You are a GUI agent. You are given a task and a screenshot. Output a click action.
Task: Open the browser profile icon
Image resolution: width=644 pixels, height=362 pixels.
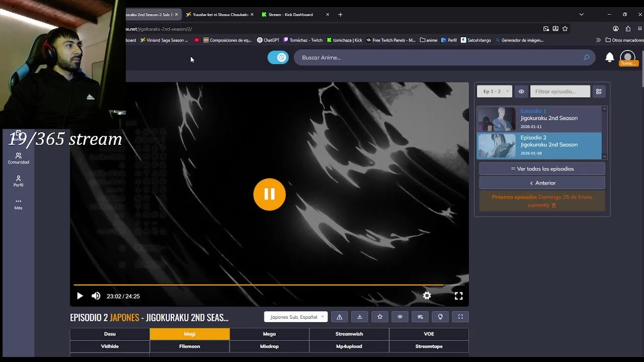[615, 29]
